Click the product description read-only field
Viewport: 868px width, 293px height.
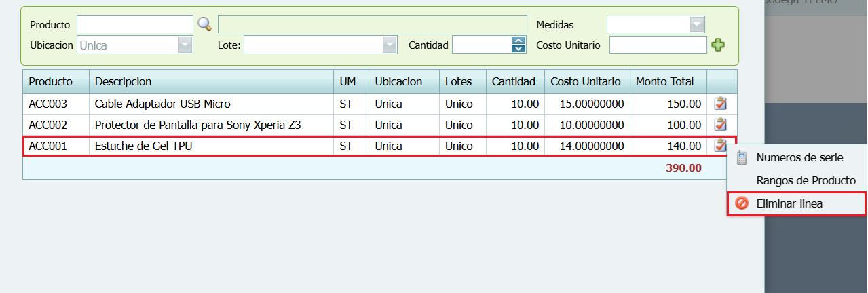(x=373, y=24)
